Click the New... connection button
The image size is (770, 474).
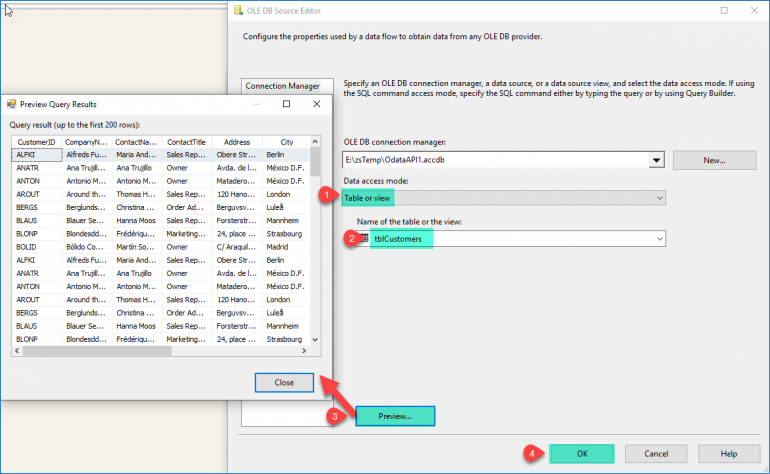(713, 160)
